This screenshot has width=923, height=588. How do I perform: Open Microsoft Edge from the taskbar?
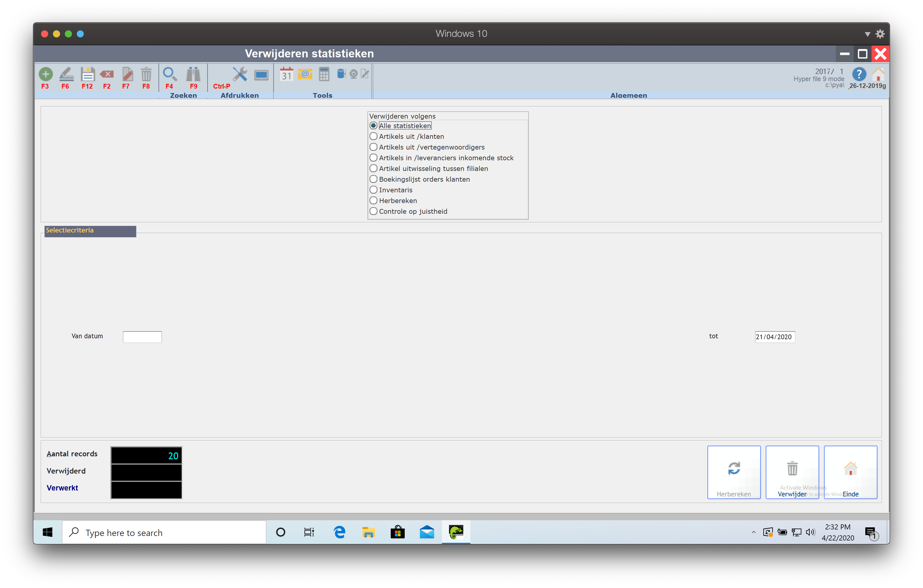339,532
